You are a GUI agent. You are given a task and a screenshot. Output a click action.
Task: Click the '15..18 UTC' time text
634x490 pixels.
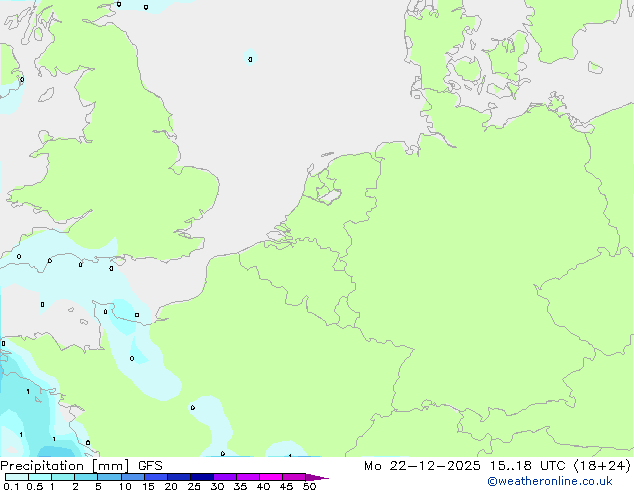coord(527,466)
